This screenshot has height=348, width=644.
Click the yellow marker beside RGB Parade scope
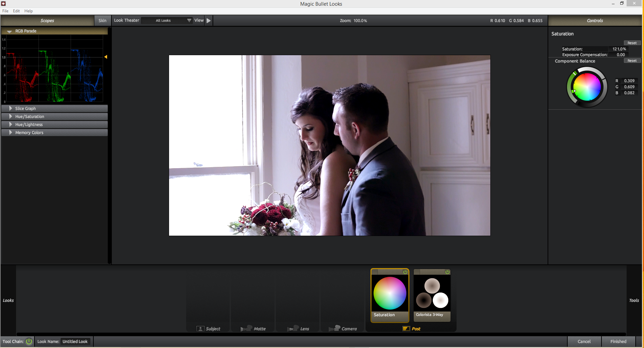106,57
